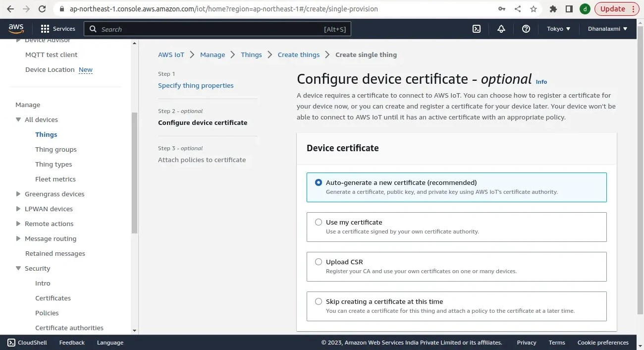Expand the Message routing section
Image resolution: width=644 pixels, height=350 pixels.
[x=18, y=238]
